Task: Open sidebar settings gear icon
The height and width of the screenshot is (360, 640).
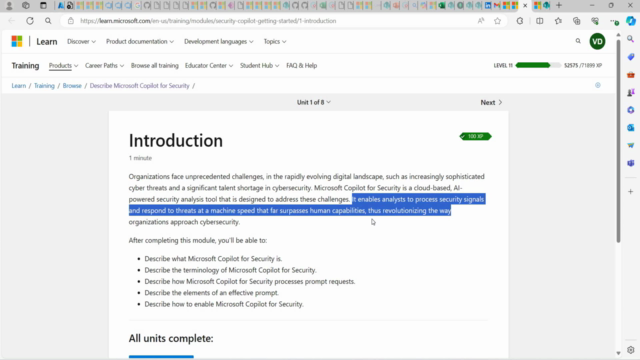Action: click(x=631, y=350)
